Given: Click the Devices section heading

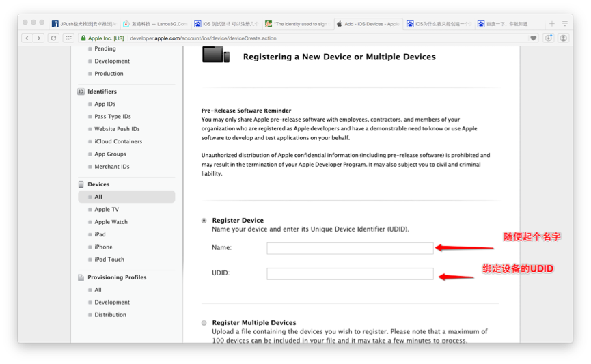Looking at the screenshot, I should click(98, 184).
